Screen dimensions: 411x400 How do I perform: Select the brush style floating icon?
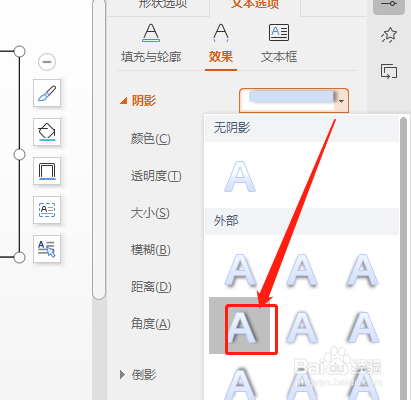point(47,93)
